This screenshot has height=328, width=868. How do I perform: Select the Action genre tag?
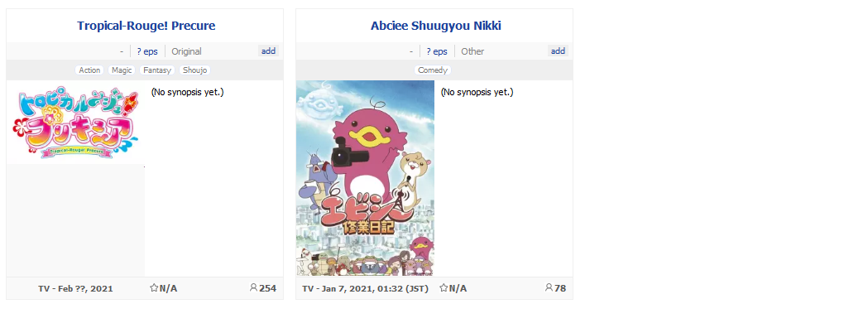[89, 70]
